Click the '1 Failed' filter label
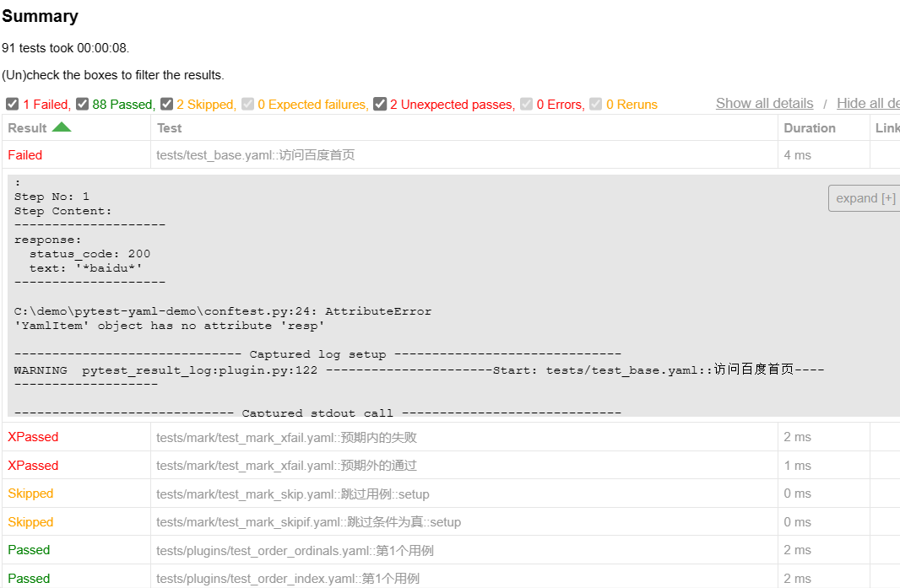The width and height of the screenshot is (900, 588). coord(46,105)
